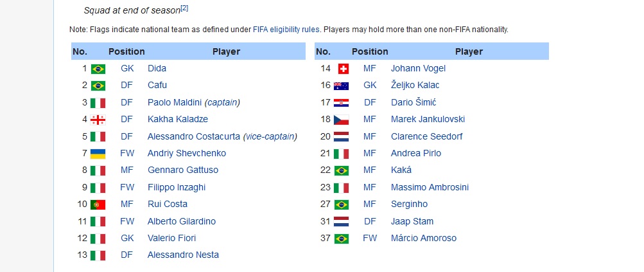Click the Ukraine flag beside Andriy Shevchenko
Screen dimensions: 644x272
(98, 154)
